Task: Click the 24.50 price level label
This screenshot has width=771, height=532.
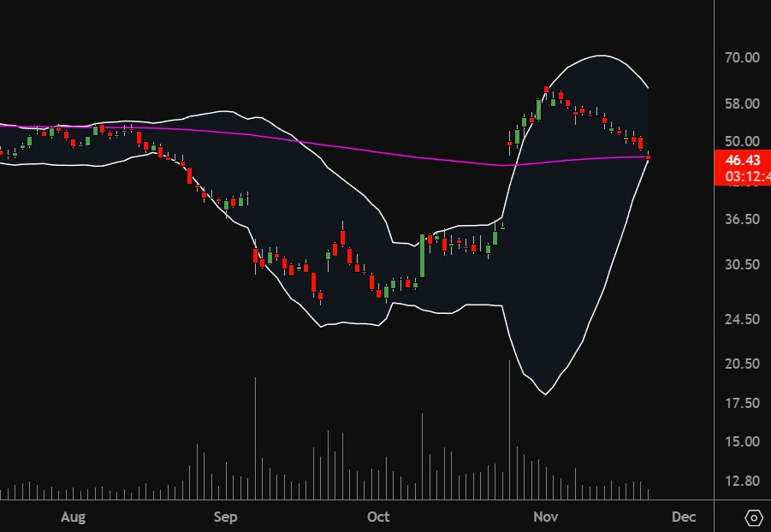Action: [x=741, y=319]
